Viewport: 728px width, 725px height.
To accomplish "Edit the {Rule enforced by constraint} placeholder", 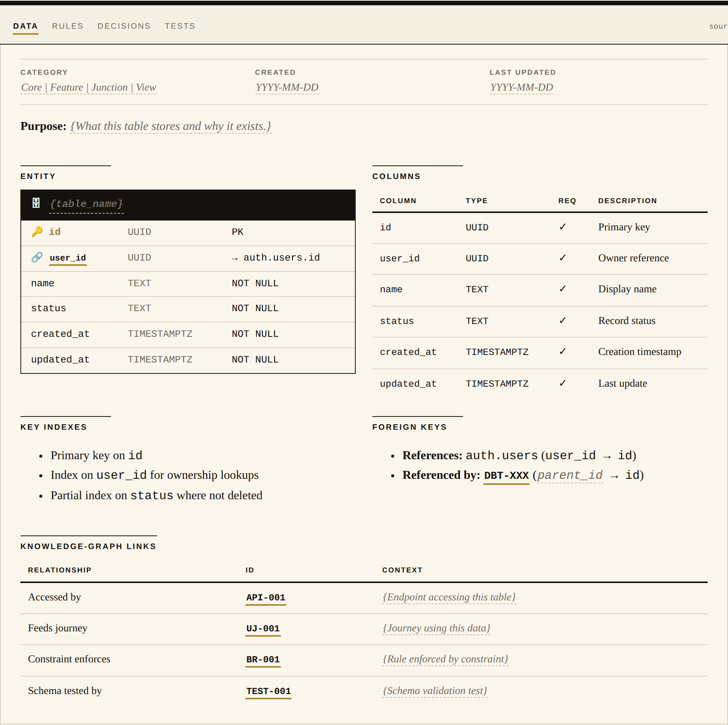I will coord(446,659).
